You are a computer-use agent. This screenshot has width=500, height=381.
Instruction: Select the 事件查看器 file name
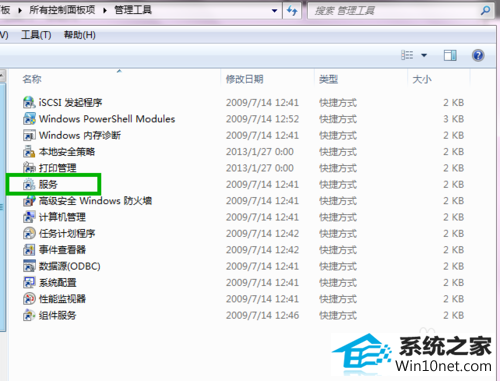coord(62,250)
